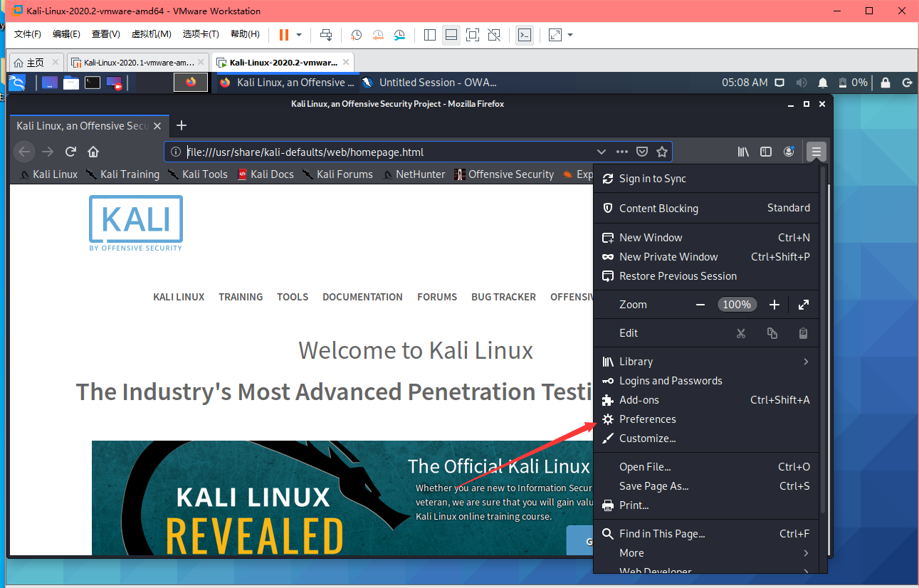The image size is (919, 588).
Task: Open the address bar history dropdown arrow
Action: click(x=602, y=152)
